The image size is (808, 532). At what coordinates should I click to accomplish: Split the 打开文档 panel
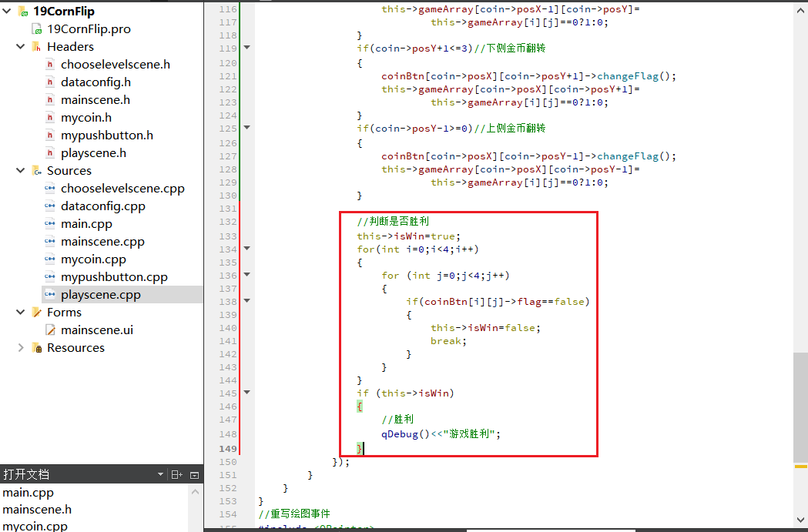click(176, 474)
